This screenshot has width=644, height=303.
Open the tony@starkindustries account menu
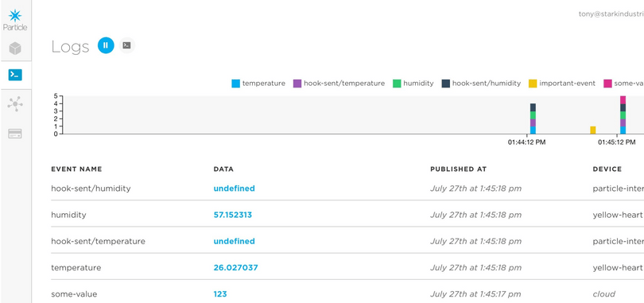[611, 14]
